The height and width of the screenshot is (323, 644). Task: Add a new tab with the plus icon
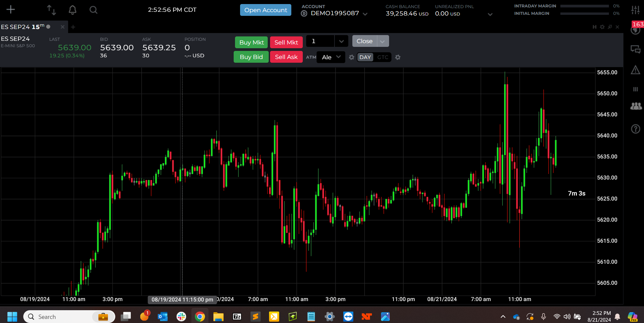tap(73, 27)
